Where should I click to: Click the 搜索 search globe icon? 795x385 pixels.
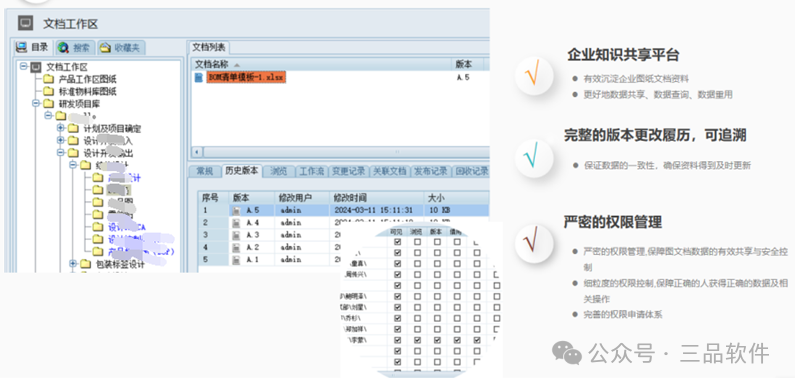pyautogui.click(x=63, y=48)
